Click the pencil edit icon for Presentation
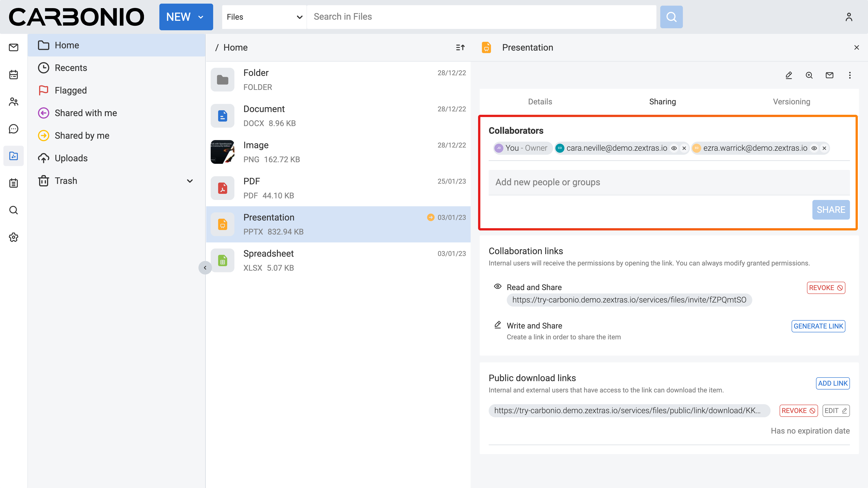The width and height of the screenshot is (868, 488). coord(788,75)
